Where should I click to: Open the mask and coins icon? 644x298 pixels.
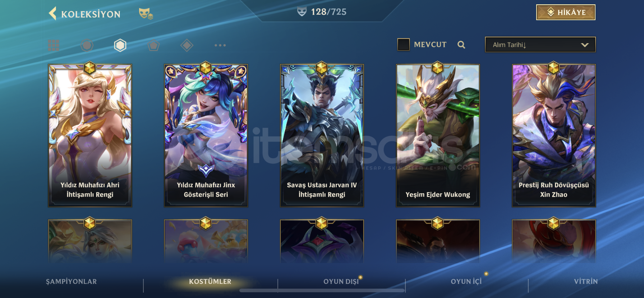(x=146, y=14)
